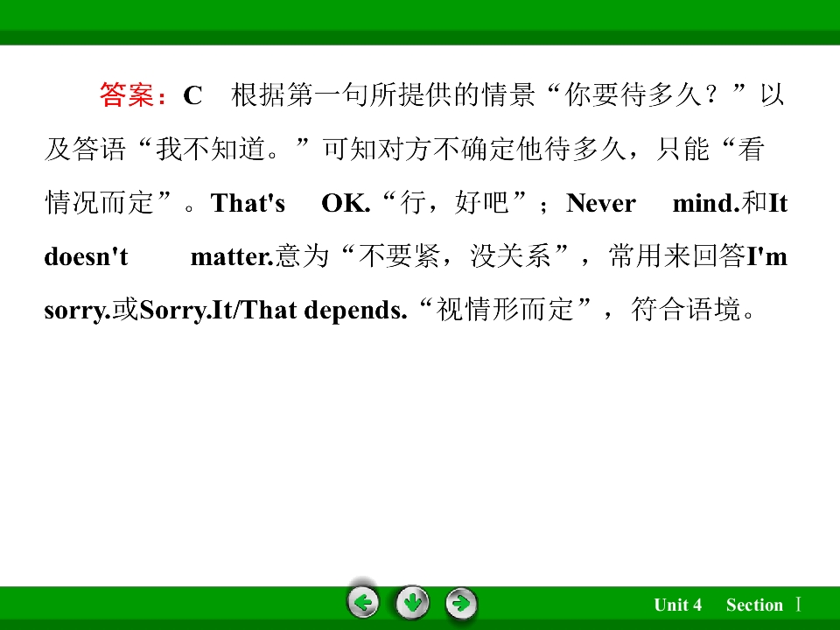The width and height of the screenshot is (840, 630).
Task: Click the quoted text 行,好吧
Action: click(454, 202)
